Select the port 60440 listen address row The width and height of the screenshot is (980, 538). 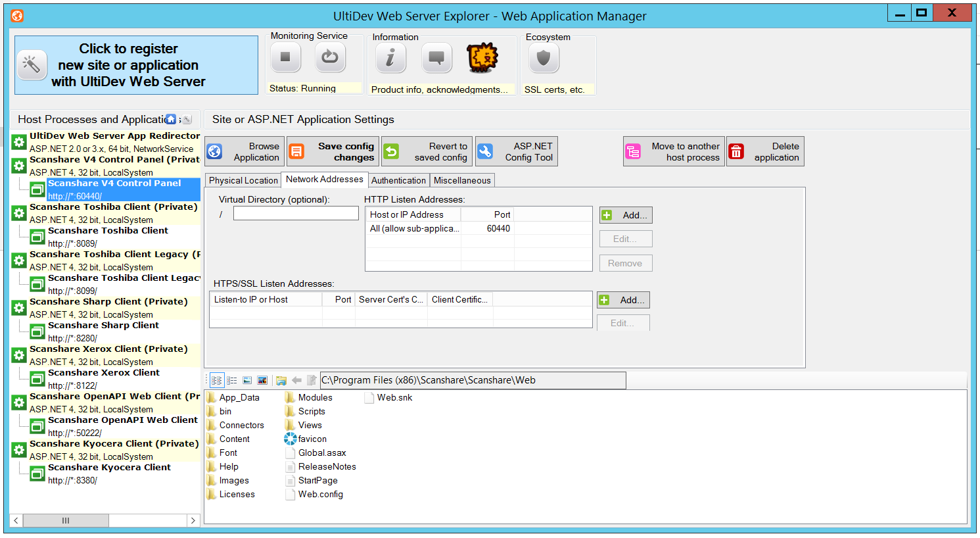pos(478,228)
